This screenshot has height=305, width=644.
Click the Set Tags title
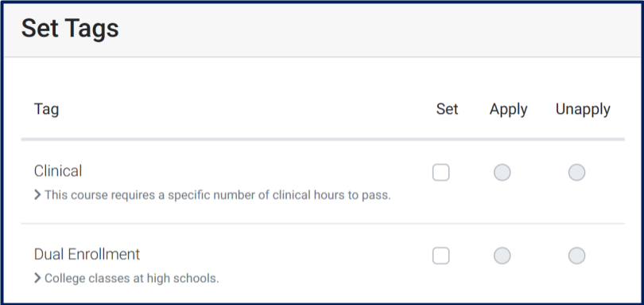[x=70, y=29]
